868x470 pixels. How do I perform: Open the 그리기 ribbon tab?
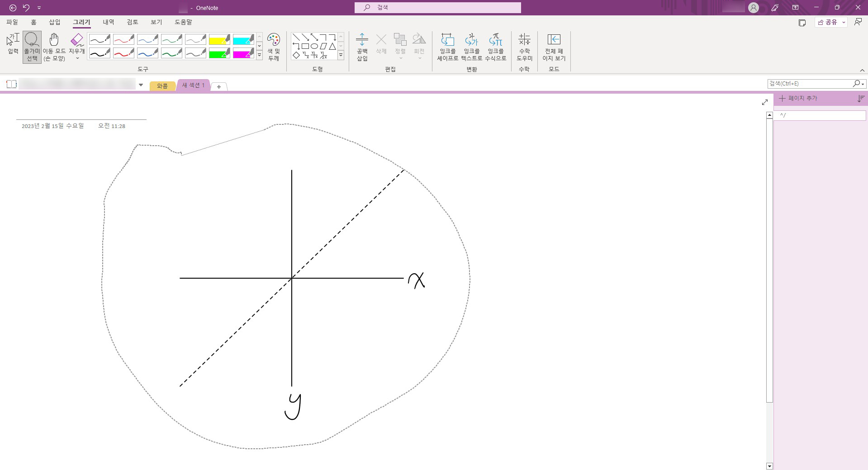pyautogui.click(x=82, y=22)
